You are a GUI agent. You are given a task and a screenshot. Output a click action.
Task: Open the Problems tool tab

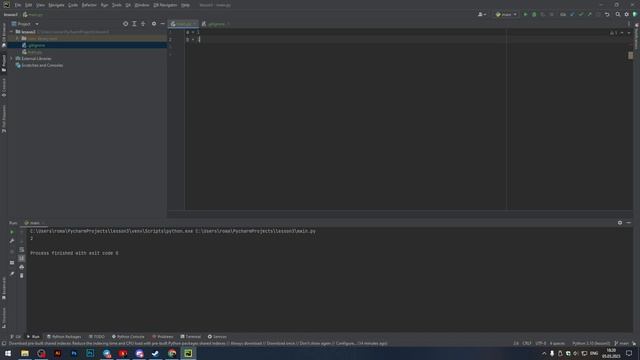(x=163, y=337)
